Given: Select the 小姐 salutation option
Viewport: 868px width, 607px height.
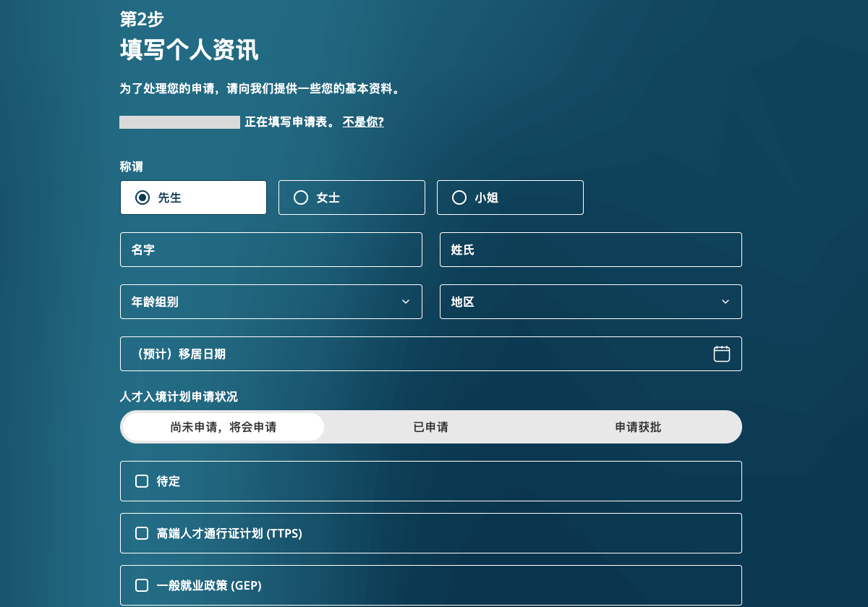Looking at the screenshot, I should [x=510, y=197].
